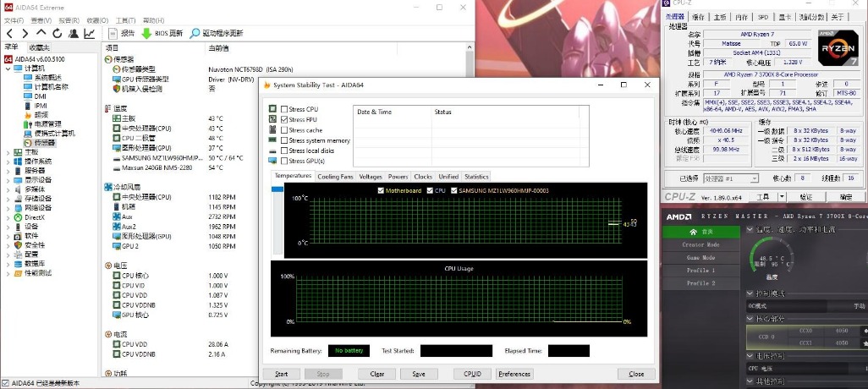
Task: Click the 性能测试 benchmark icon in tree
Action: [x=19, y=273]
